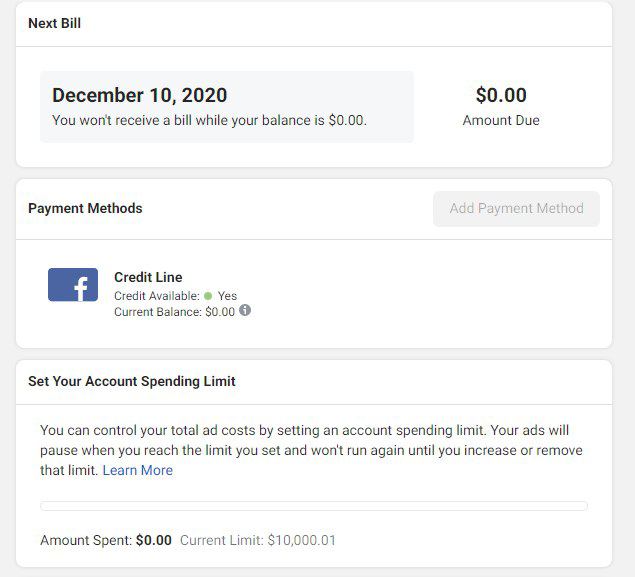Click the Credit Available: Yes status
Image resolution: width=635 pixels, height=577 pixels.
(x=175, y=296)
